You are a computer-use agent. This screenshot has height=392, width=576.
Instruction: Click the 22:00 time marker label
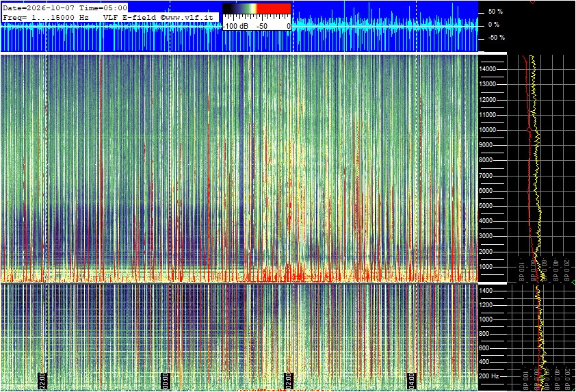pyautogui.click(x=42, y=380)
